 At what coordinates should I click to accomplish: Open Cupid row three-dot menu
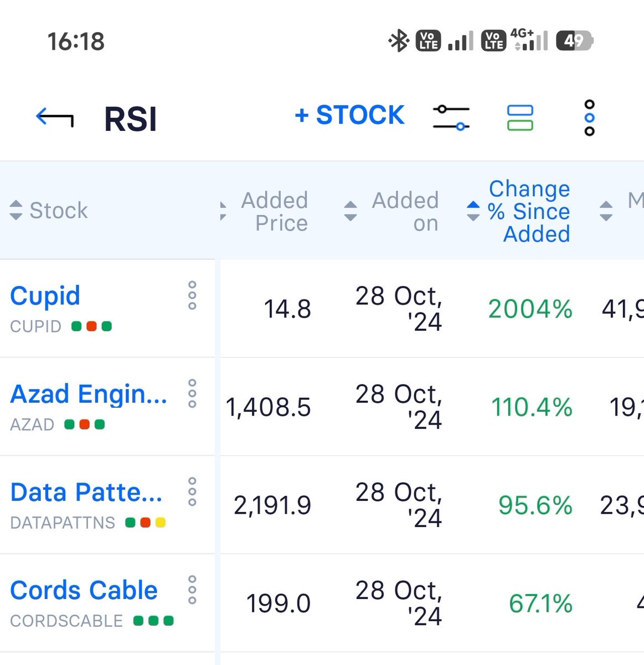(x=192, y=295)
